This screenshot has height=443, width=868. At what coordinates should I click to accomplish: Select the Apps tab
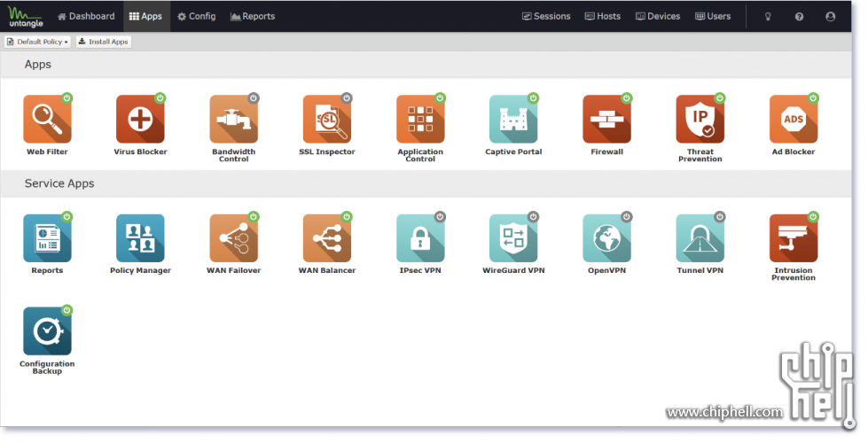point(146,17)
